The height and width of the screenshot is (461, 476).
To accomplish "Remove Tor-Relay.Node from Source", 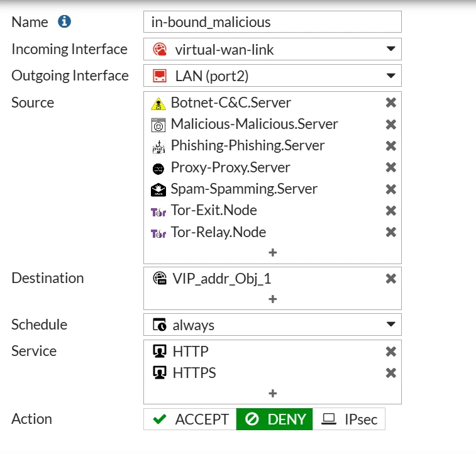I will tap(391, 232).
